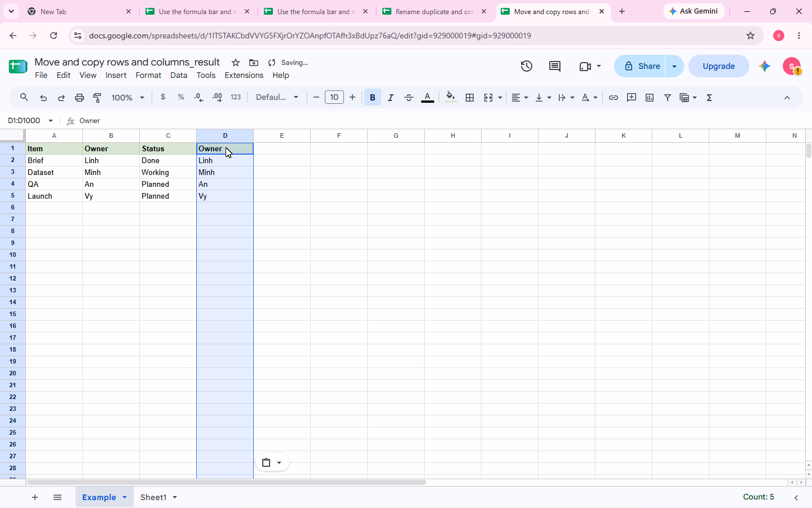Click the font size input field
This screenshot has height=508, width=812.
334,98
